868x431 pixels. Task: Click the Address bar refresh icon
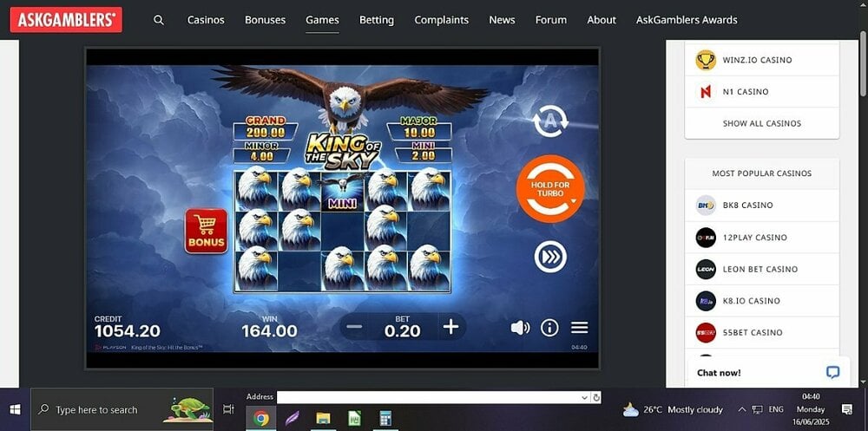595,397
